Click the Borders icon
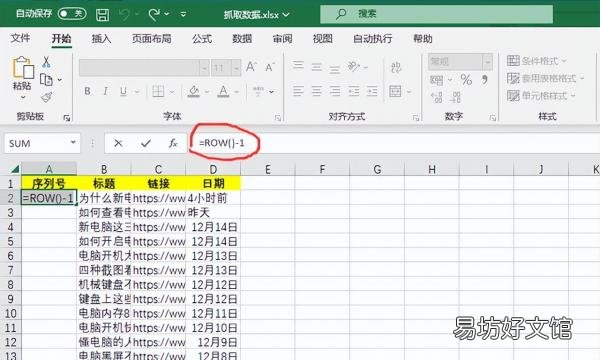Viewport: 600px width, 360px height. click(x=158, y=91)
